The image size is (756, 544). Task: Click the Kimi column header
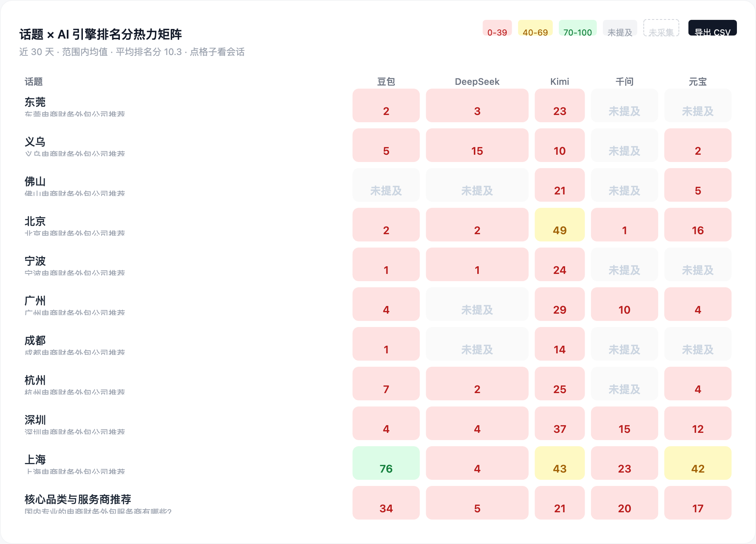[559, 81]
